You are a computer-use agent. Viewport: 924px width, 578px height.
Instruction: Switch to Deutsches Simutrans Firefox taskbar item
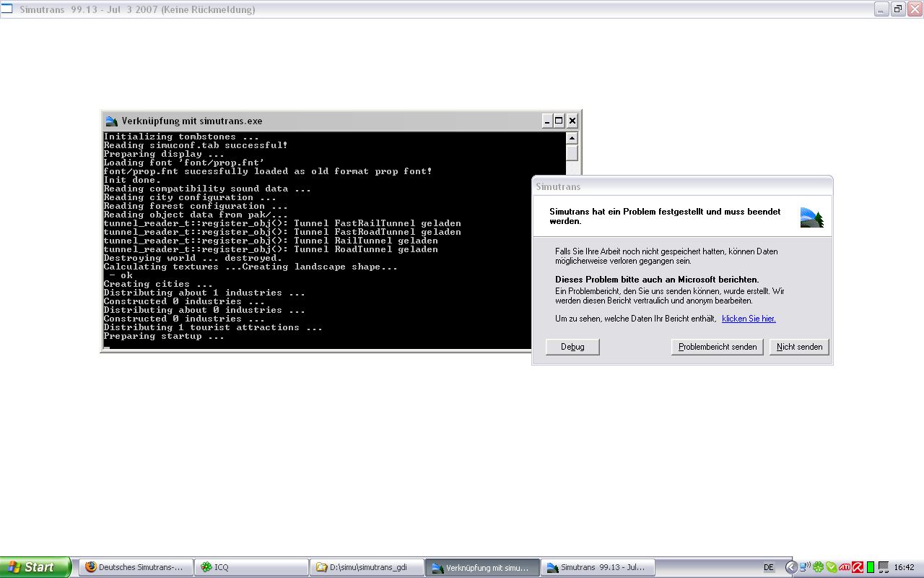(136, 567)
